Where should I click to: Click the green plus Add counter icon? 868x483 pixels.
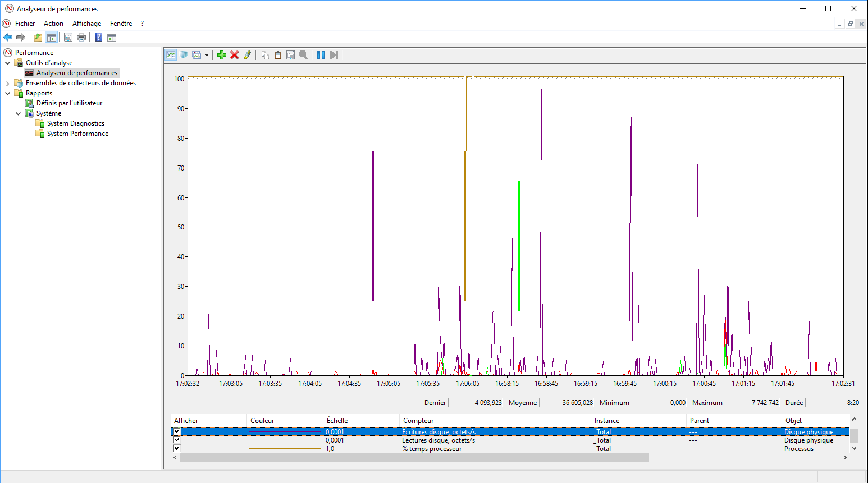pos(222,55)
